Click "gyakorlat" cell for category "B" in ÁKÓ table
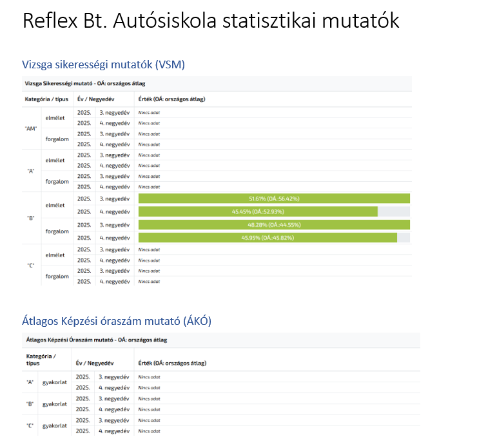Screen dimensions: 497x448 coord(55,404)
